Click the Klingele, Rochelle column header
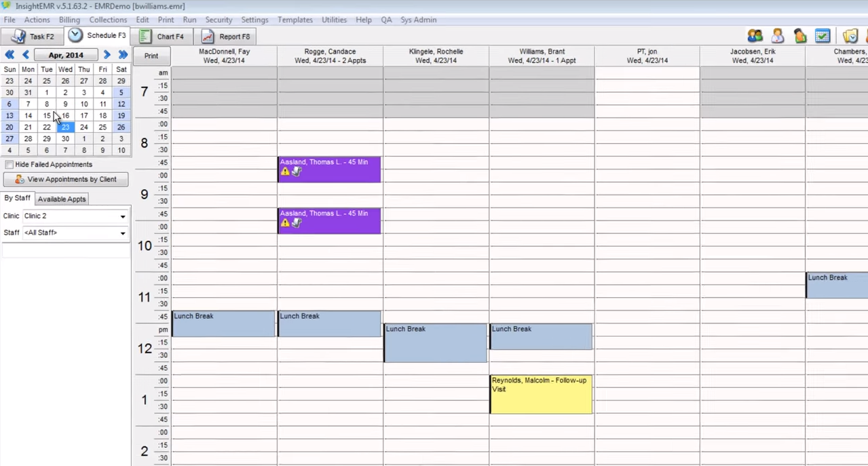This screenshot has height=466, width=868. click(x=436, y=56)
